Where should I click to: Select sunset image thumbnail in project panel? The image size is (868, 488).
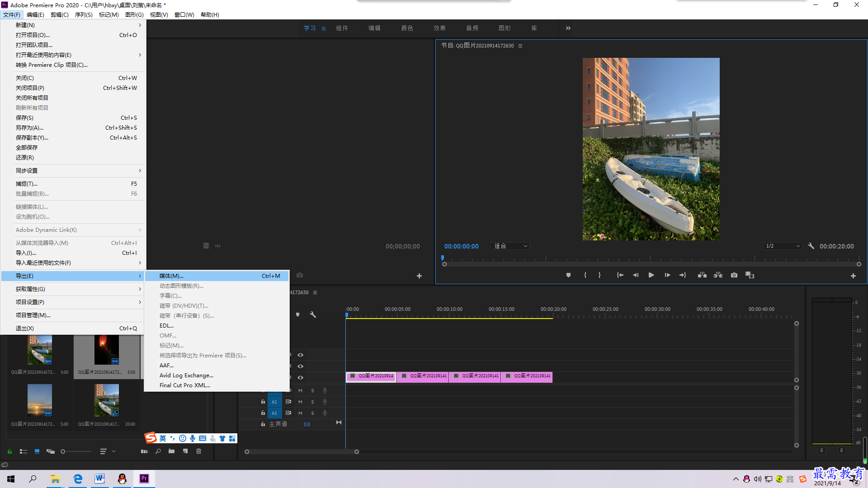click(x=40, y=400)
